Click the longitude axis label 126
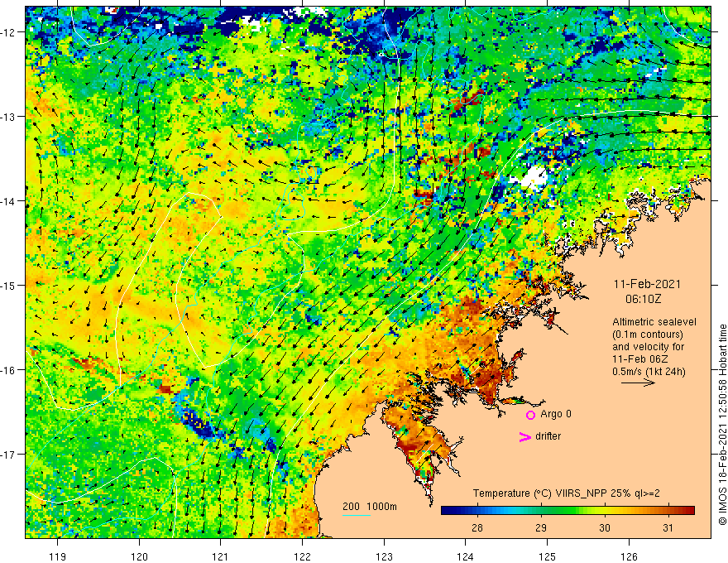The height and width of the screenshot is (563, 728). point(629,556)
